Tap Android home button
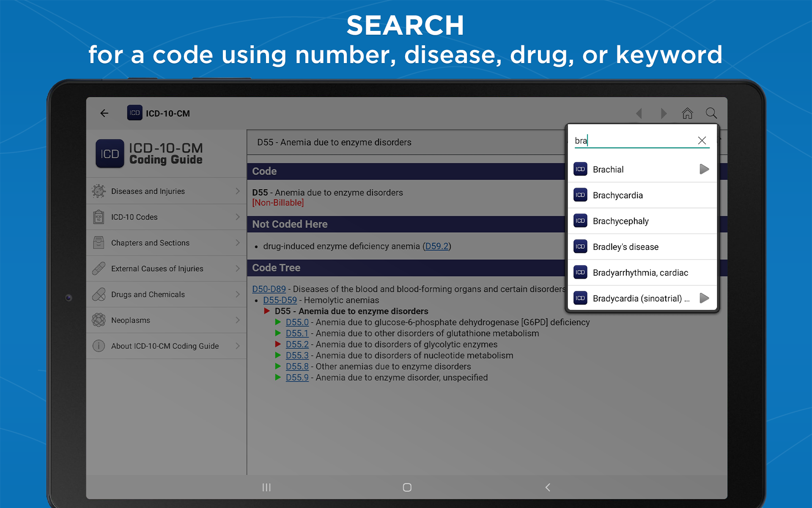This screenshot has height=508, width=812. 407,487
